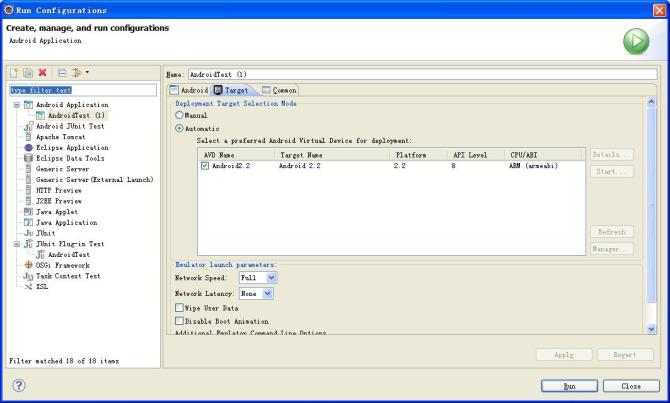Click the New launch configuration icon
Viewport: 670px width, 403px height.
14,73
